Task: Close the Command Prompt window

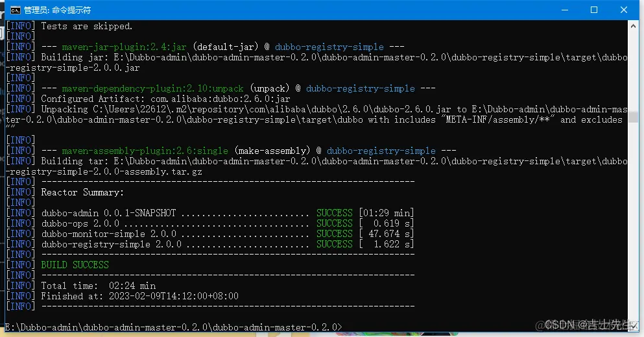Action: [623, 10]
